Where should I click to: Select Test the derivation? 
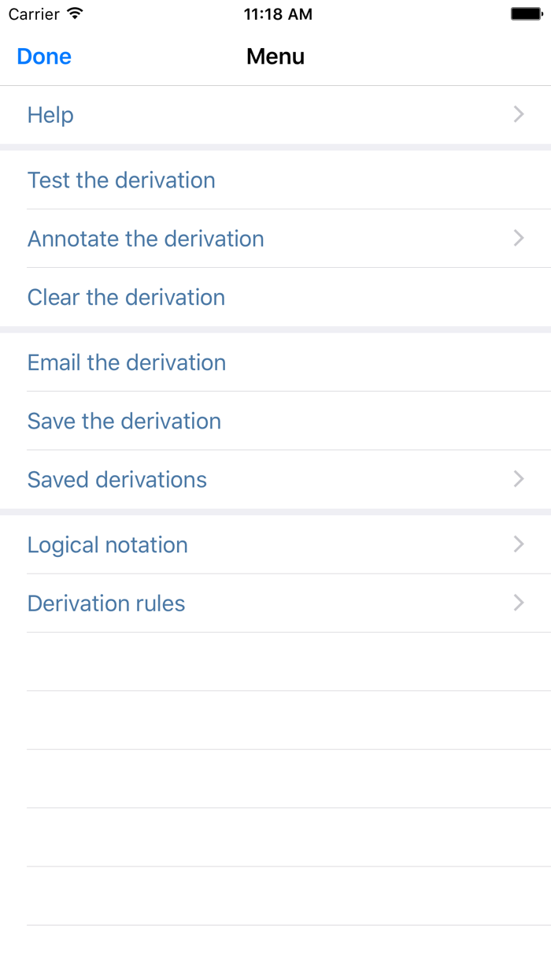[121, 180]
